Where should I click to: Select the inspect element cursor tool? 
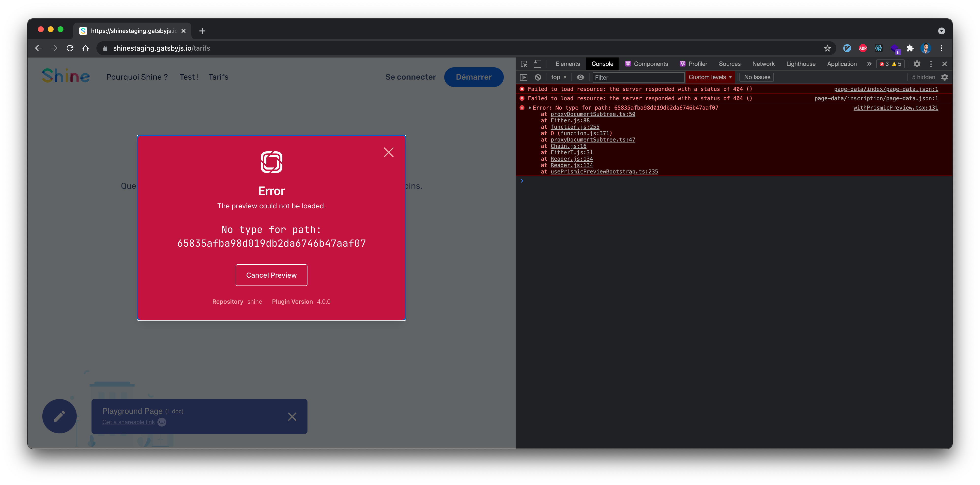524,64
